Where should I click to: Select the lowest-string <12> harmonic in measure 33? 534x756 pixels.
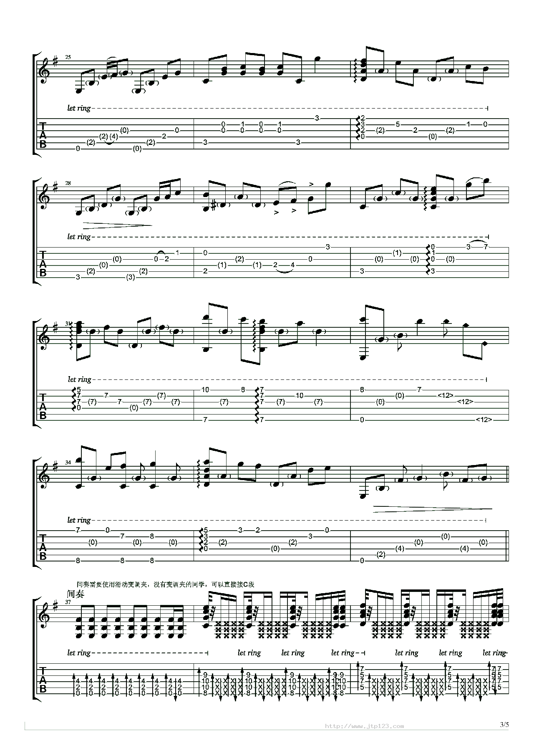pos(484,420)
